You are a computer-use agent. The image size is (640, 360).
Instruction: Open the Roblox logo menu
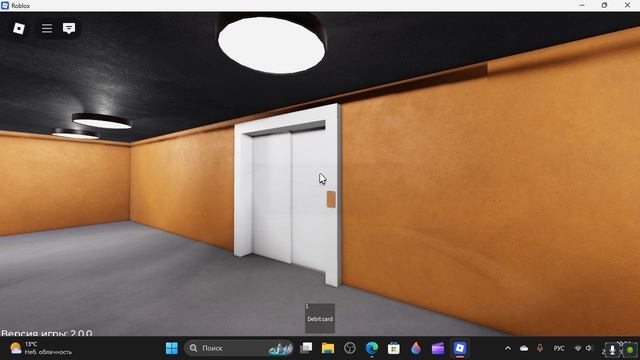pyautogui.click(x=19, y=28)
